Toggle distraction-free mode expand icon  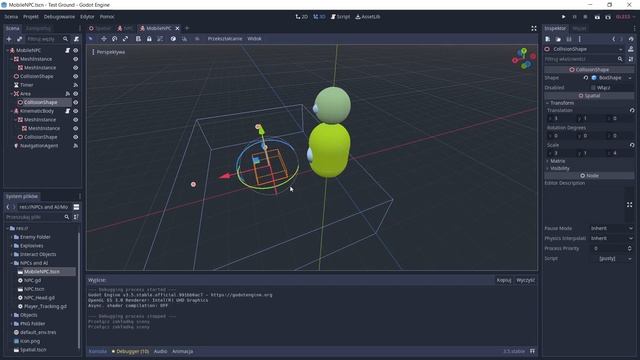(533, 28)
